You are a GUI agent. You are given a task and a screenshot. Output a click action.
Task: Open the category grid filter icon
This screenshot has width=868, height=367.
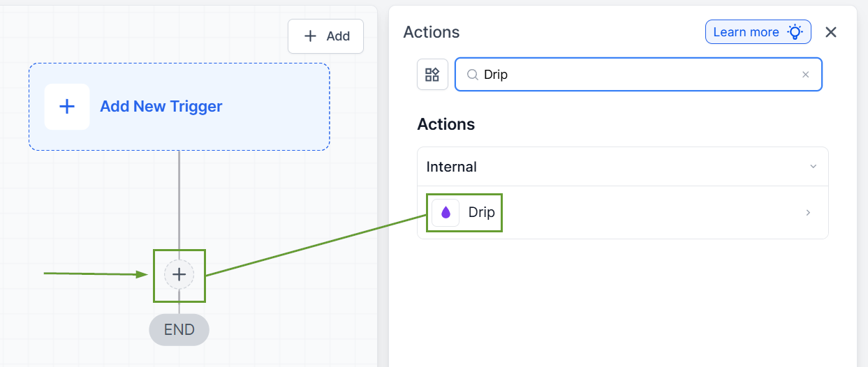tap(432, 75)
